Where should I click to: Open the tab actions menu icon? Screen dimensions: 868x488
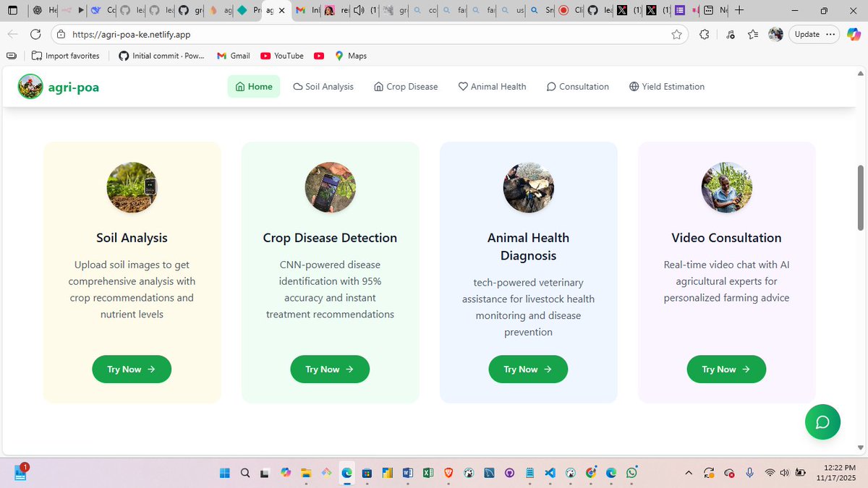(x=12, y=11)
